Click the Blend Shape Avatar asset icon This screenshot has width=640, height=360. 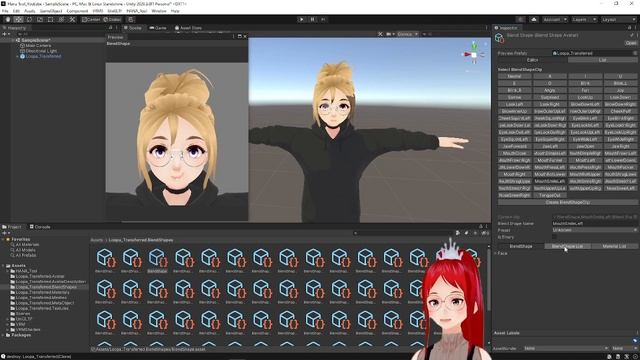(499, 38)
